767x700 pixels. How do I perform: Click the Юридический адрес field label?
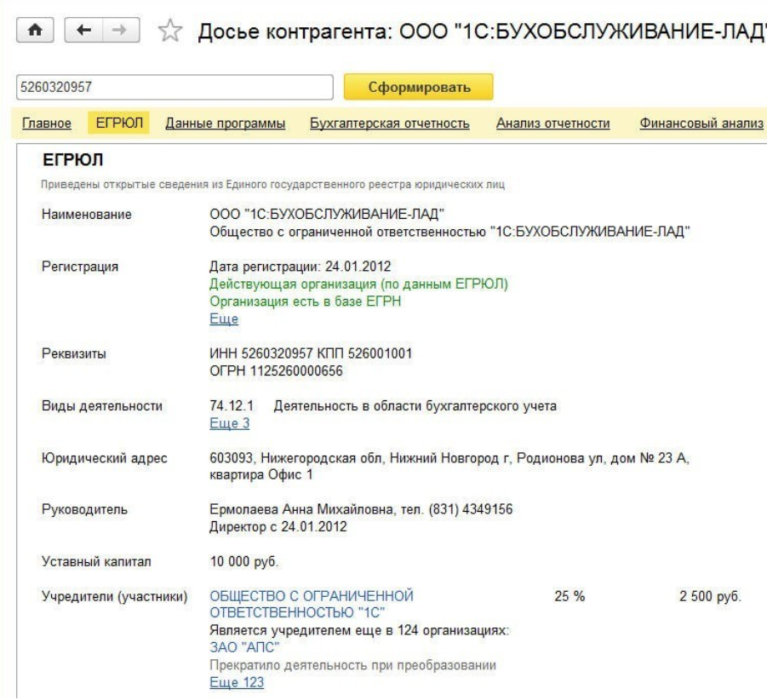[x=105, y=458]
